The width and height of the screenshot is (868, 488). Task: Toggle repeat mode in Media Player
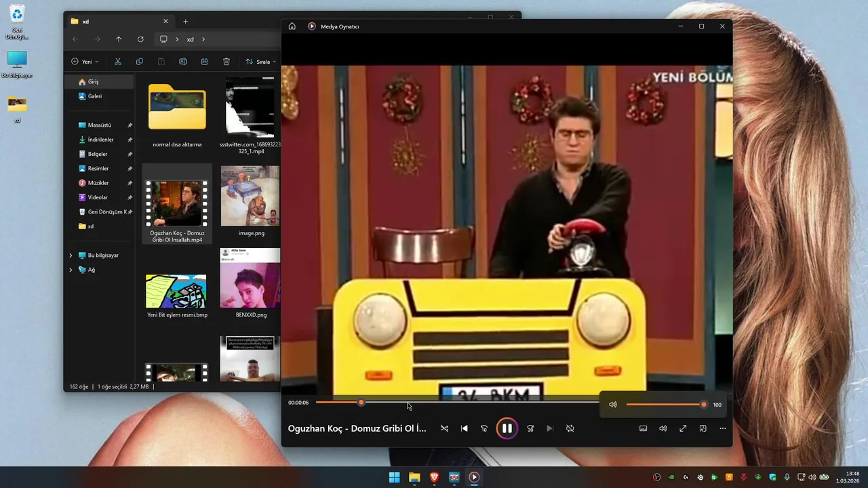point(570,428)
